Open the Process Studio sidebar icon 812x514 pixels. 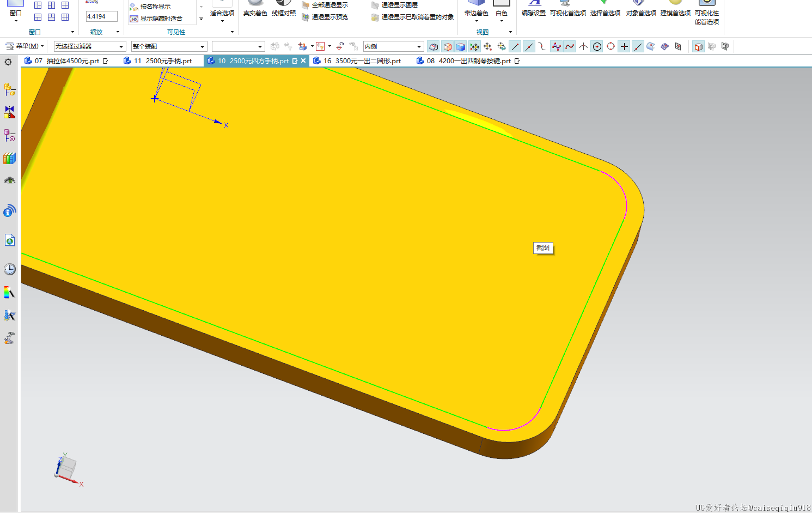point(9,315)
